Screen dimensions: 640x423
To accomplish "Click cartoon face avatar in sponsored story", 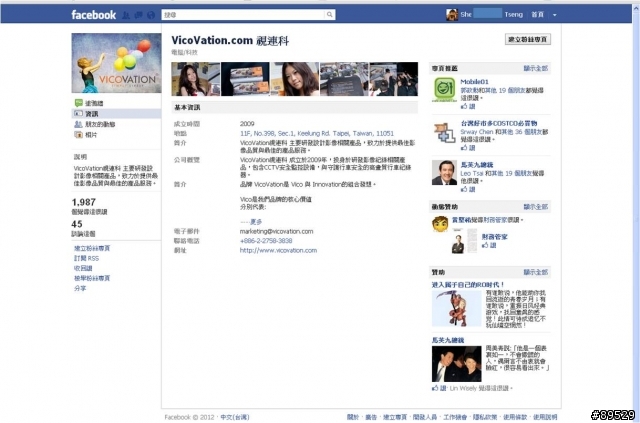I will tap(440, 224).
